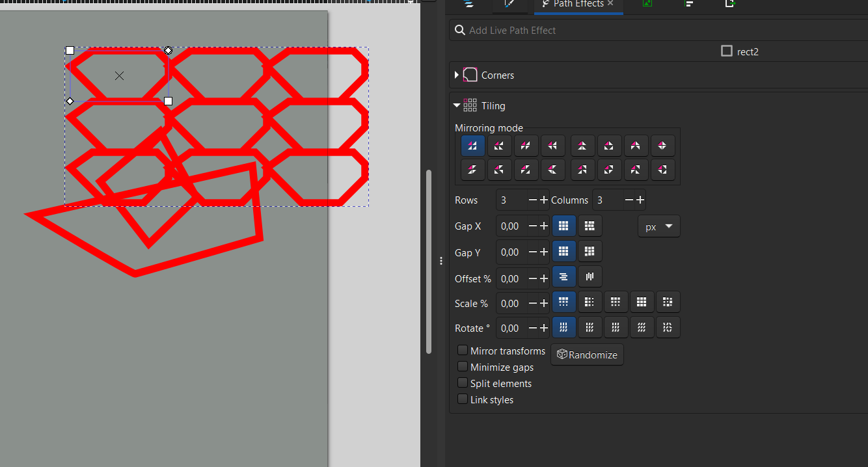This screenshot has width=868, height=467.
Task: Enable the regular Gap Y mode toggle
Action: [x=563, y=251]
